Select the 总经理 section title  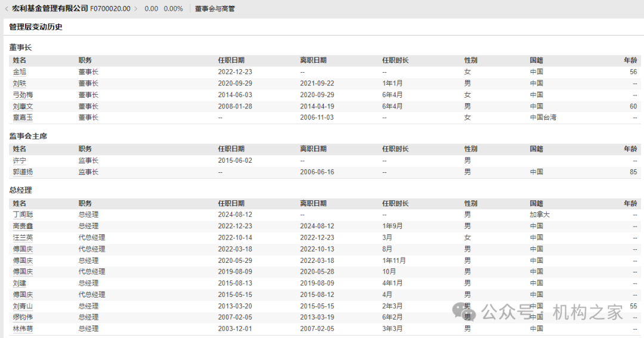pos(20,191)
